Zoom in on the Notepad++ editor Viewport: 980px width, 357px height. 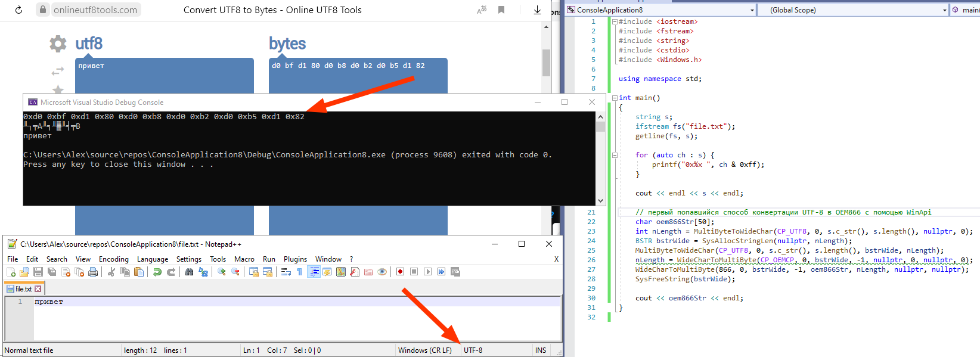(221, 272)
